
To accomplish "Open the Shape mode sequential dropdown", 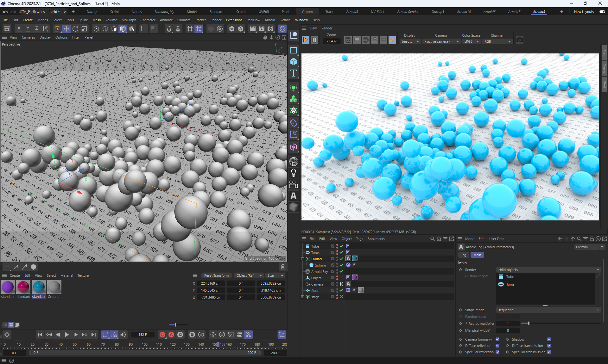I will point(548,310).
